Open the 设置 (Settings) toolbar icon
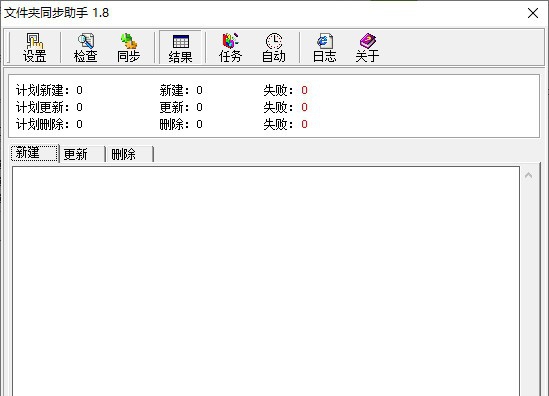Image resolution: width=549 pixels, height=396 pixels. pos(34,48)
